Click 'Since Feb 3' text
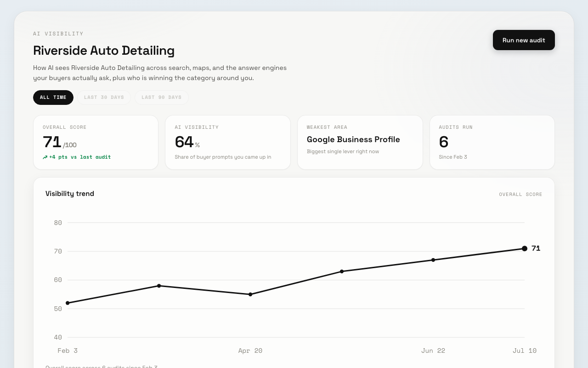This screenshot has height=368, width=588. click(x=453, y=157)
